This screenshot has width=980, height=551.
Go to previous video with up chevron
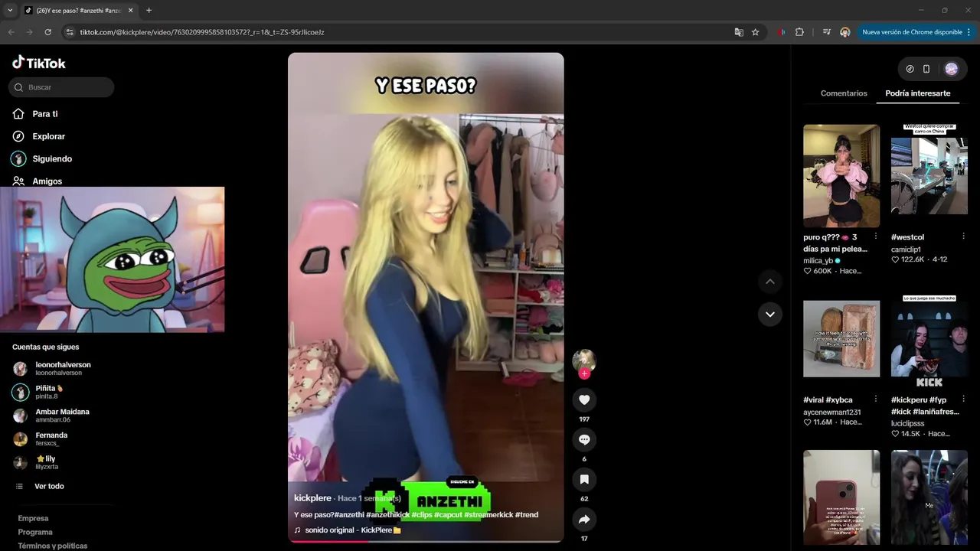[770, 282]
